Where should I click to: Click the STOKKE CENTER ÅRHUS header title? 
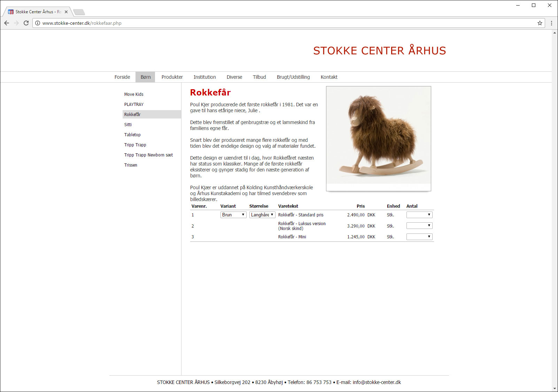[x=380, y=51]
